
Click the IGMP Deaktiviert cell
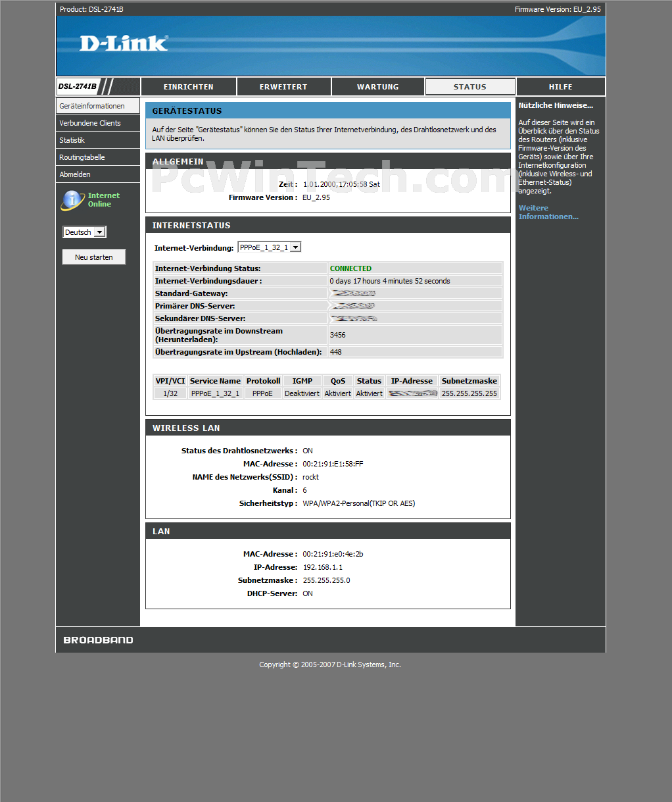click(302, 393)
